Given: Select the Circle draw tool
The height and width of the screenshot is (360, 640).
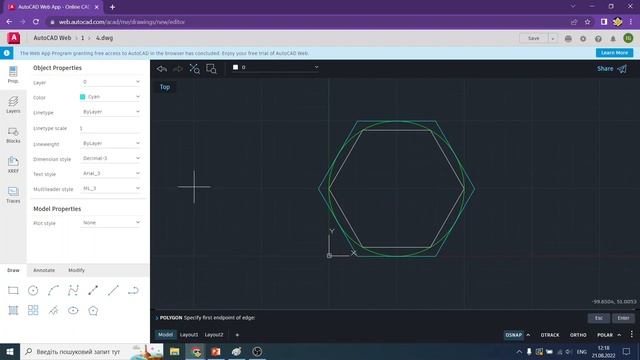Looking at the screenshot, I should click(x=33, y=290).
